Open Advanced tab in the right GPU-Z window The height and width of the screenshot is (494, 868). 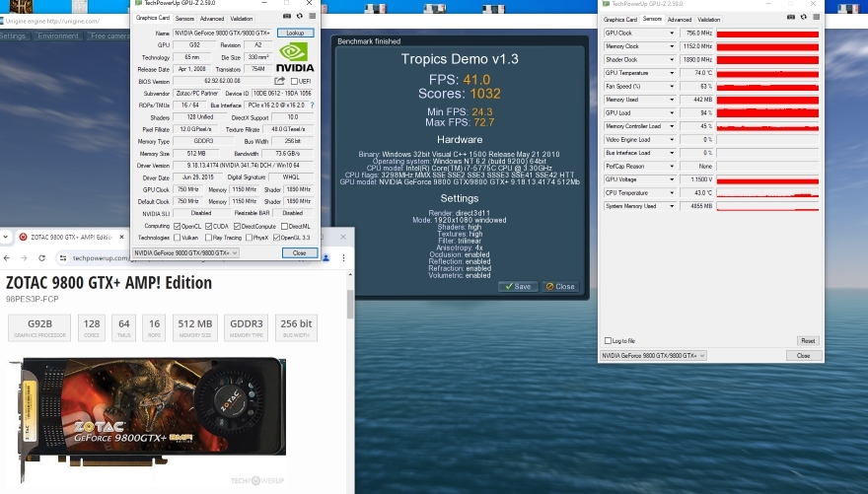tap(680, 20)
